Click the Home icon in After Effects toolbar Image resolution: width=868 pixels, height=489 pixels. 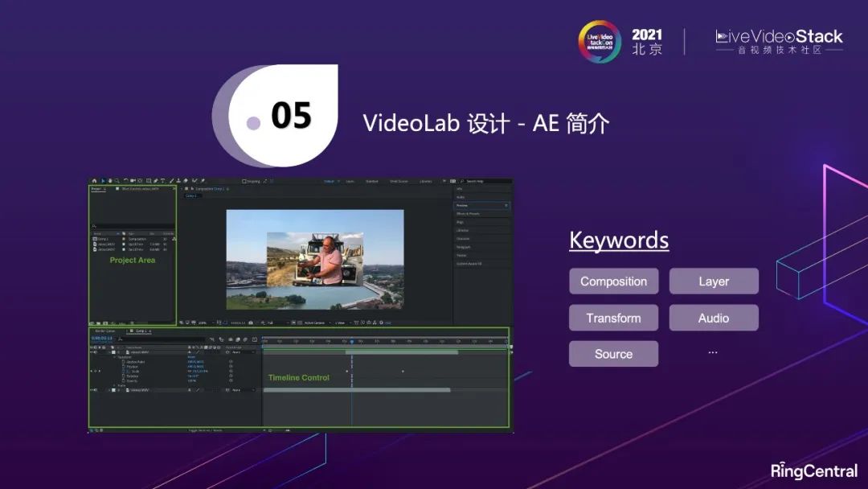coord(94,181)
